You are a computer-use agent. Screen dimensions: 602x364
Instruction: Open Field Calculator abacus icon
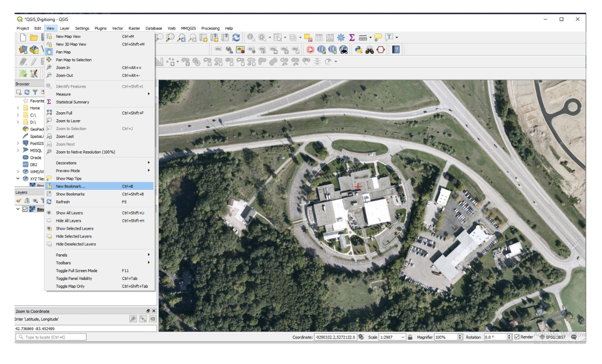click(330, 37)
